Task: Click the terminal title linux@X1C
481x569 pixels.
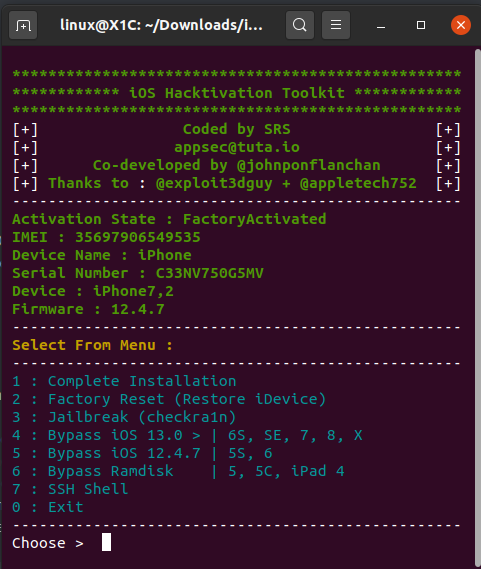Action: (x=161, y=25)
